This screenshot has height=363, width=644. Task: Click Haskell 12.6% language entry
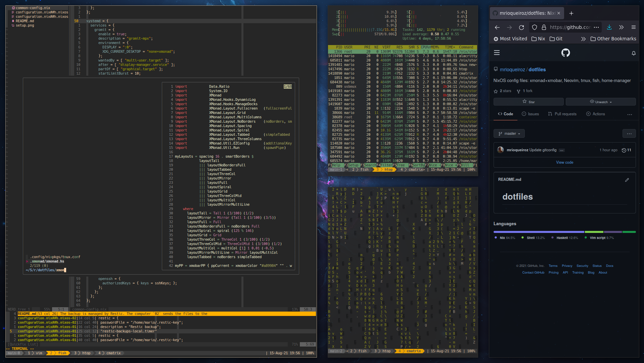tap(565, 238)
